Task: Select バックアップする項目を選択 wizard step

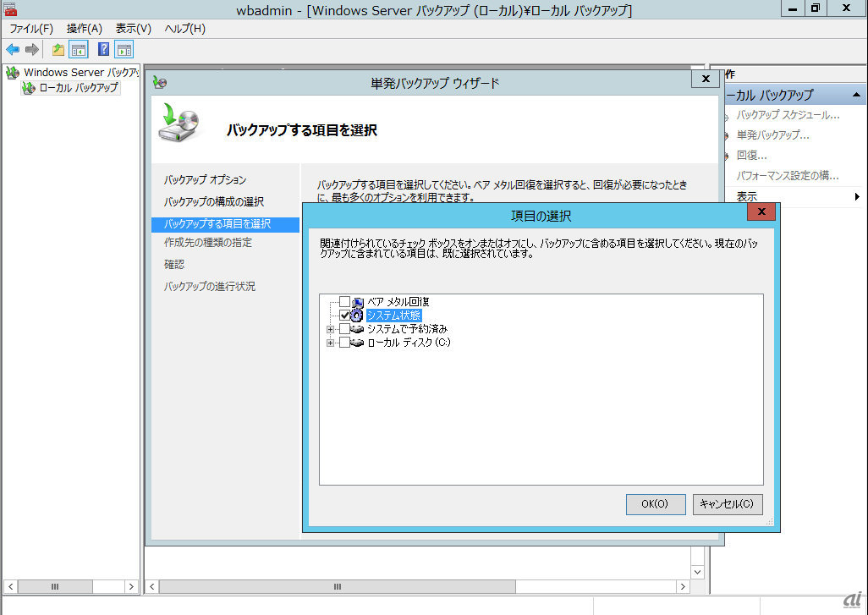Action: point(225,224)
